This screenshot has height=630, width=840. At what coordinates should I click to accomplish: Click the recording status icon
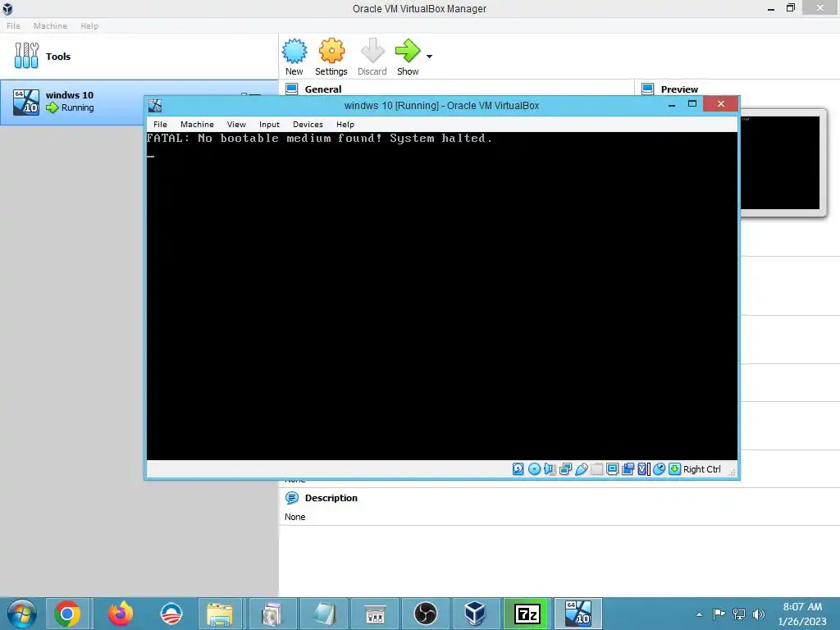click(x=628, y=469)
